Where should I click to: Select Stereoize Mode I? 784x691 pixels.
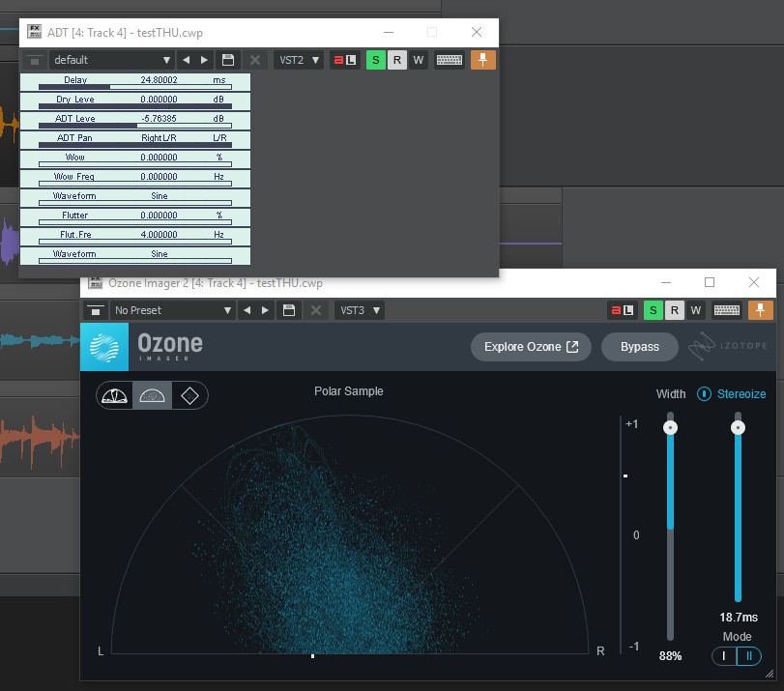[724, 656]
